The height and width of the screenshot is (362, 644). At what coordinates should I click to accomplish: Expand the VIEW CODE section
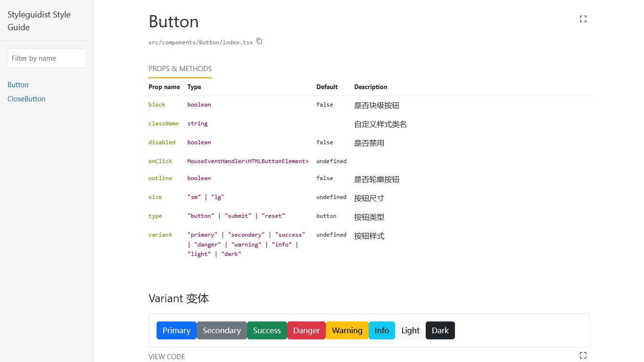coord(166,356)
